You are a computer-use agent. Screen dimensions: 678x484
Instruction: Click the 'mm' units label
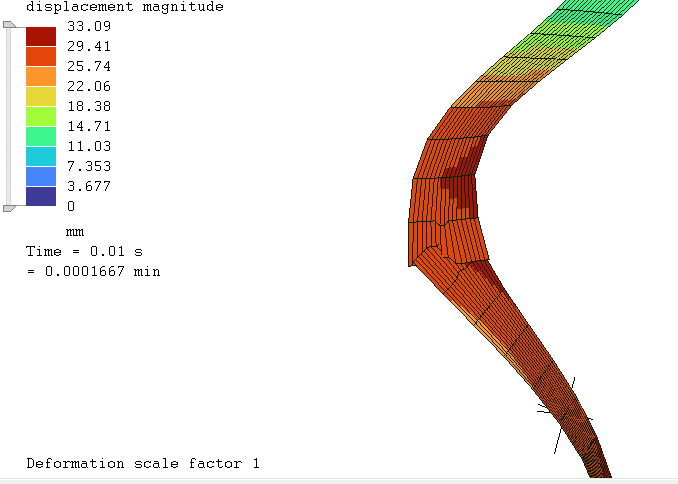[73, 231]
